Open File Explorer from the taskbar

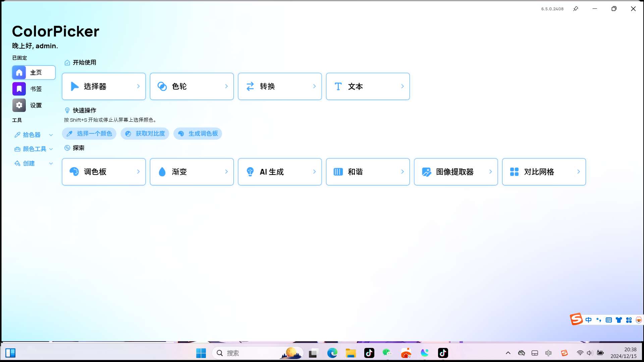(351, 353)
